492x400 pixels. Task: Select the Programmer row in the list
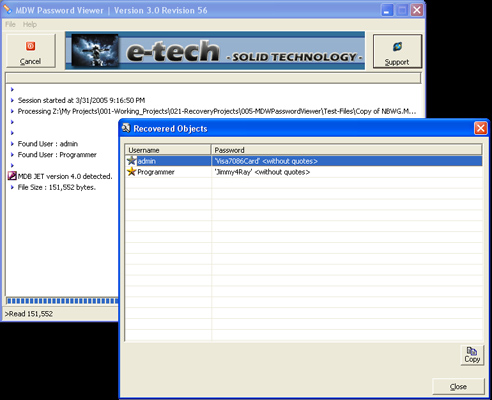click(304, 172)
